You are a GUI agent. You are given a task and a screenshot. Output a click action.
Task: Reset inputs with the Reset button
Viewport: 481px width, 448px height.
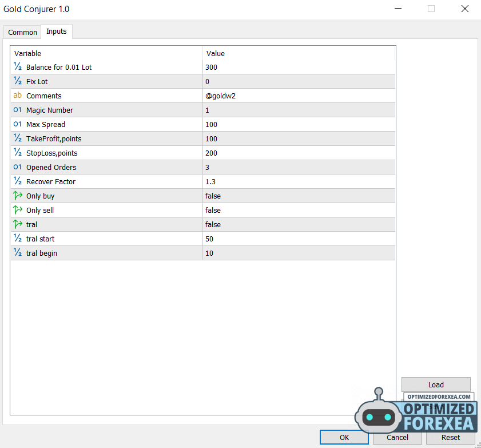pyautogui.click(x=450, y=437)
